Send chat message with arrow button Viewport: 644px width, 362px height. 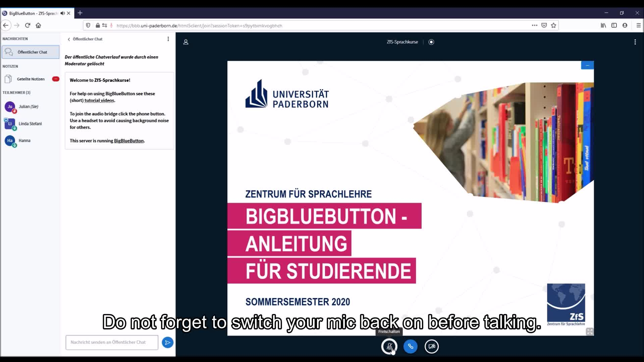click(167, 342)
